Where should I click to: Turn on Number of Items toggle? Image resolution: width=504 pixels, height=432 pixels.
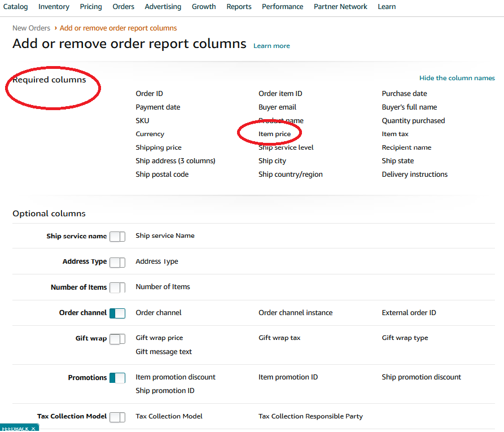coord(117,287)
